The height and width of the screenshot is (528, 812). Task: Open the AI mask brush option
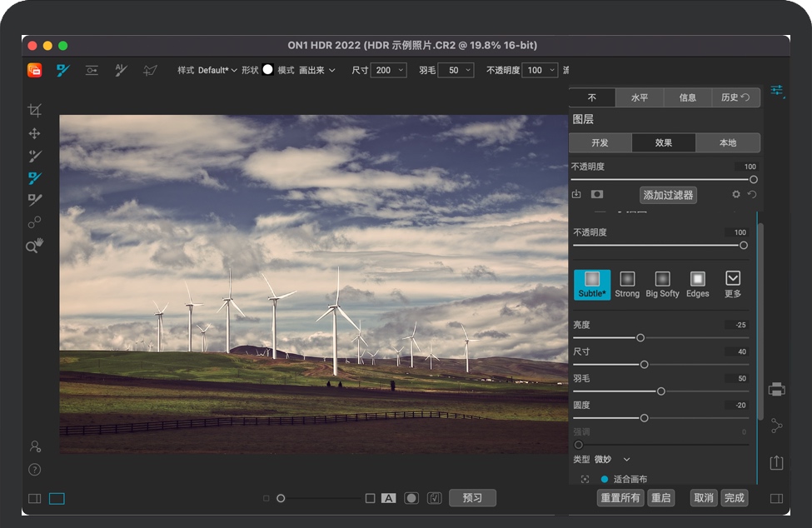(121, 71)
